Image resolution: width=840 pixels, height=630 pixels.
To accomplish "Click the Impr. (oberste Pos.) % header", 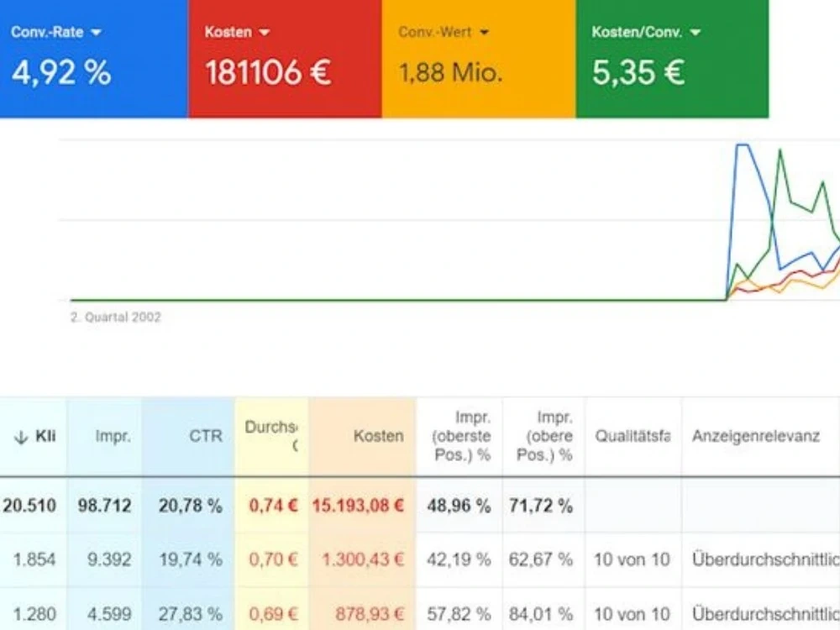I will coord(461,436).
